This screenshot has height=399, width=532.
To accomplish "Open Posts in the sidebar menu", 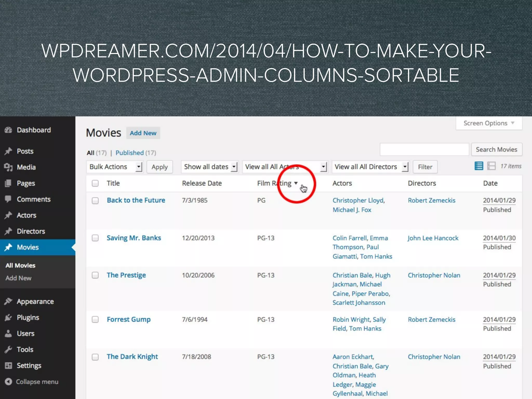I will [x=25, y=151].
